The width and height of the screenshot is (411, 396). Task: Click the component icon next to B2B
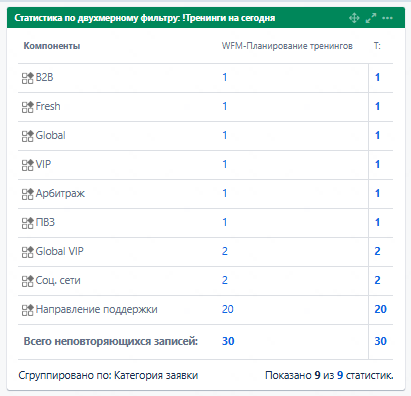click(x=28, y=78)
